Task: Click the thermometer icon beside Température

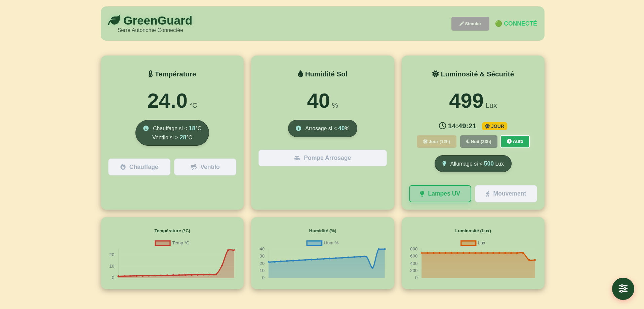Action: 151,74
